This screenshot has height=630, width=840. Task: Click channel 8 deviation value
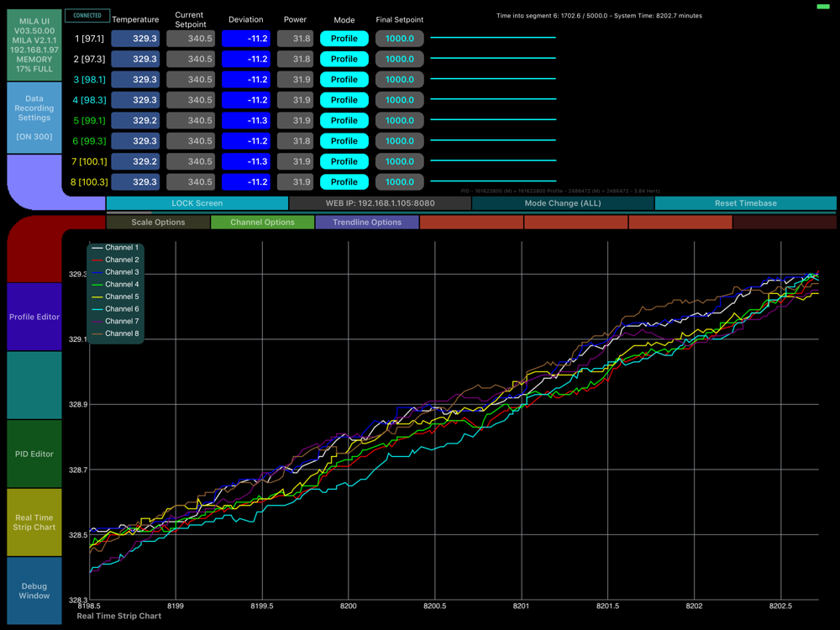(246, 182)
